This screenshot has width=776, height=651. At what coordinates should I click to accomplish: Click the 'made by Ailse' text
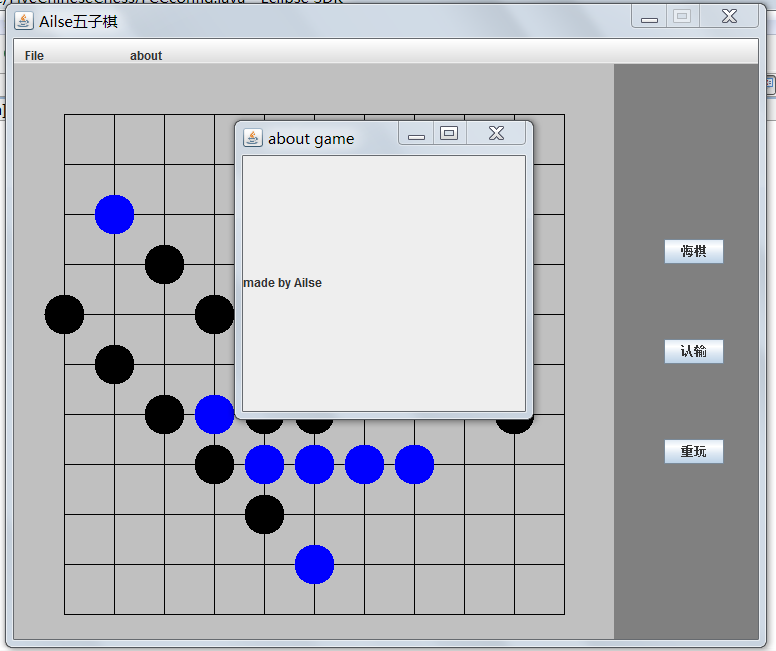coord(282,283)
